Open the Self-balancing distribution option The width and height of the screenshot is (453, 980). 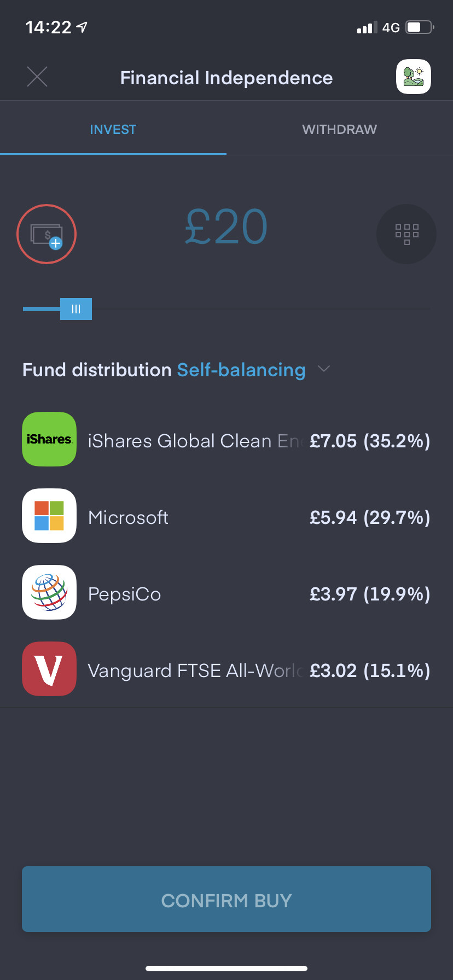point(241,370)
